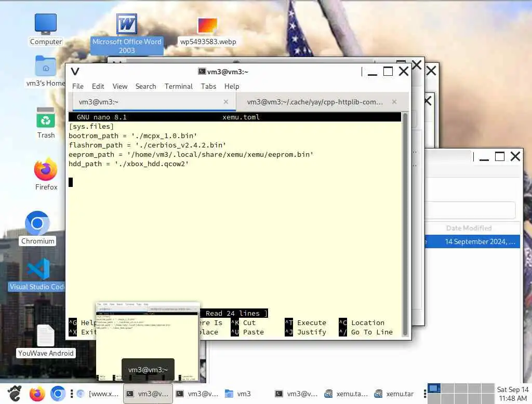532x404 pixels.
Task: Click the taskbar window list handle
Action: 72,394
